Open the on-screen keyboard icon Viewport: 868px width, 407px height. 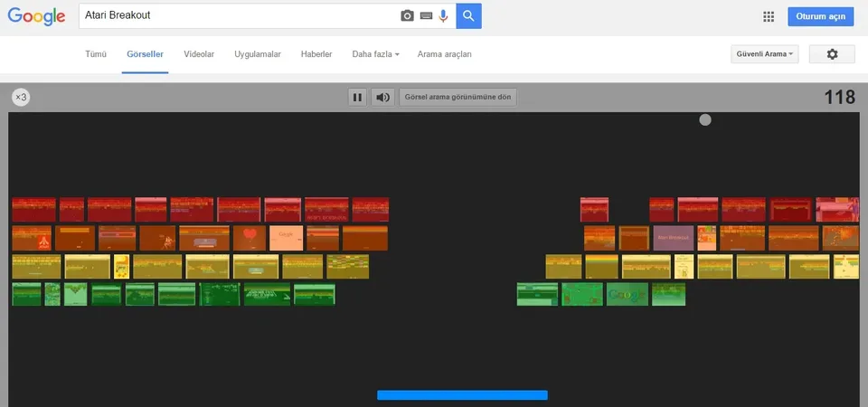click(x=426, y=16)
